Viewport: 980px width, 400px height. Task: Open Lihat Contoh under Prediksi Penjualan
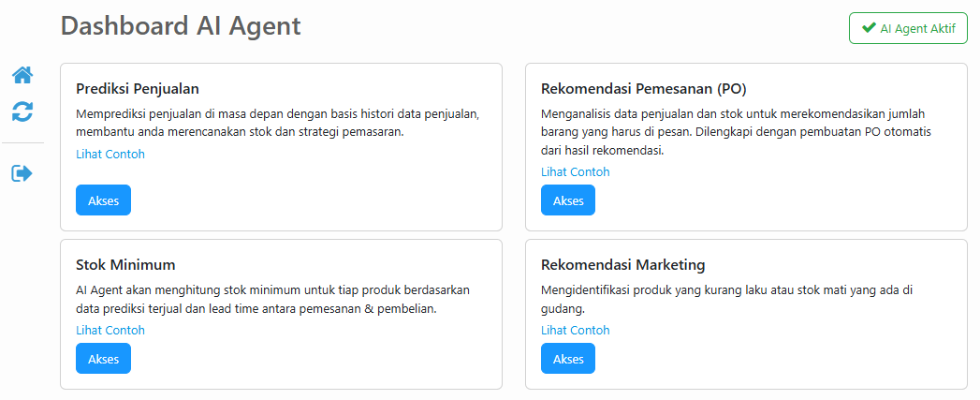(110, 154)
